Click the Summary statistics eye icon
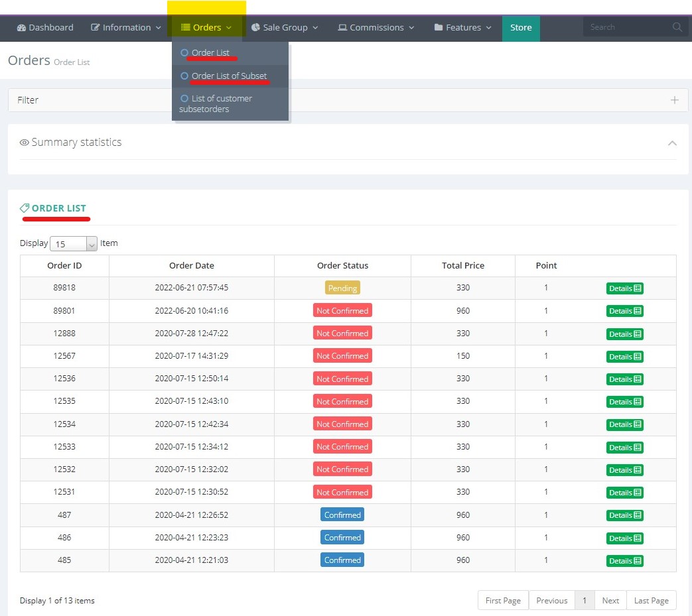The image size is (692, 616). point(25,143)
